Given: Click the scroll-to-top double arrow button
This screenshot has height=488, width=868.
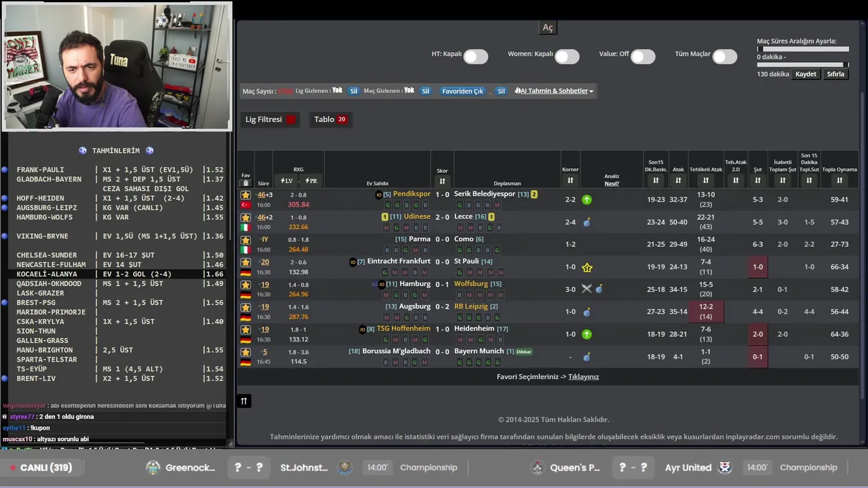Looking at the screenshot, I should point(244,401).
